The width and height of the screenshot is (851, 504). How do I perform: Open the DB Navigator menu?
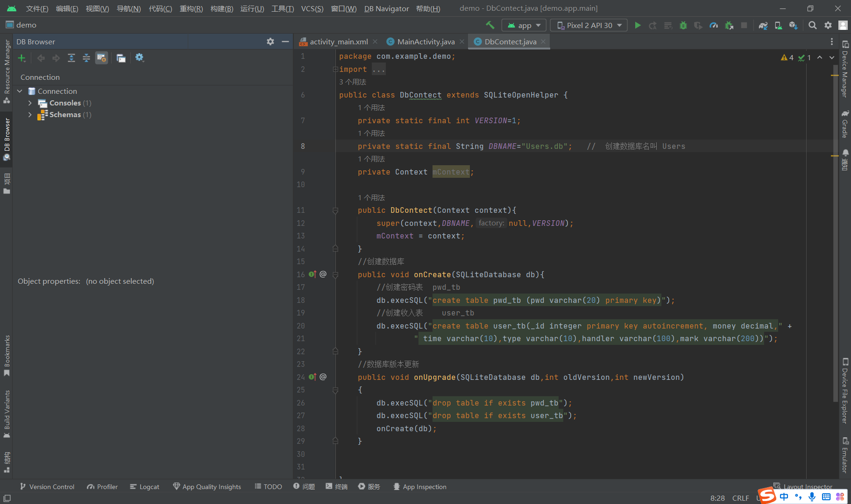tap(386, 8)
